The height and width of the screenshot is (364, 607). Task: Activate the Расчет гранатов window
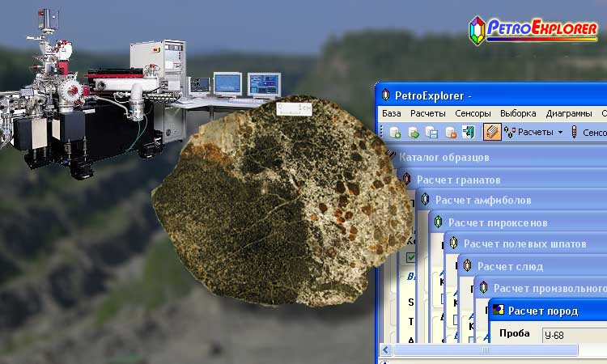click(458, 180)
